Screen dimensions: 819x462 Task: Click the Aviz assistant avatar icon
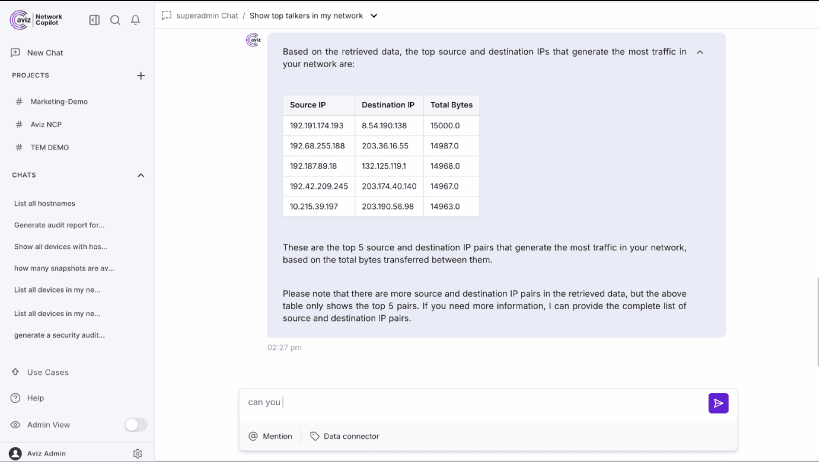[253, 40]
